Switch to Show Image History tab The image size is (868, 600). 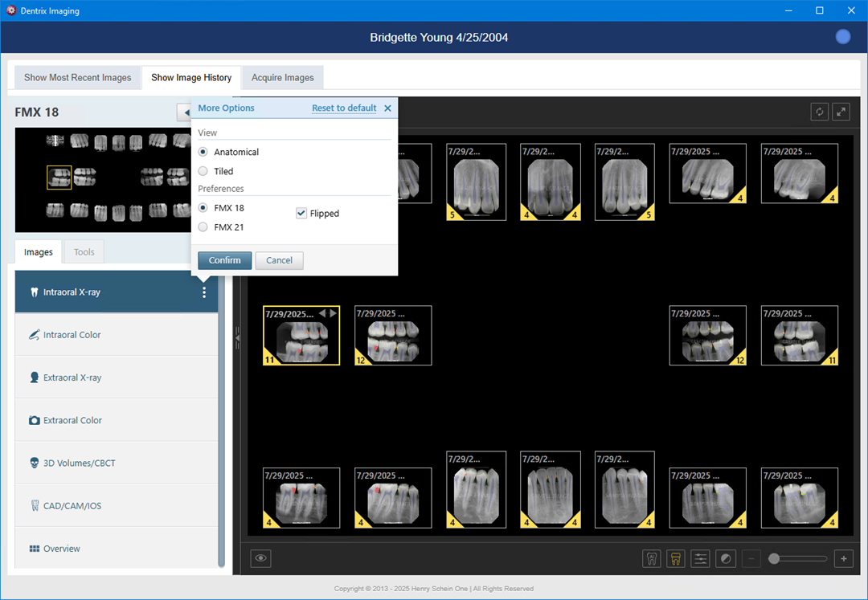(x=191, y=77)
